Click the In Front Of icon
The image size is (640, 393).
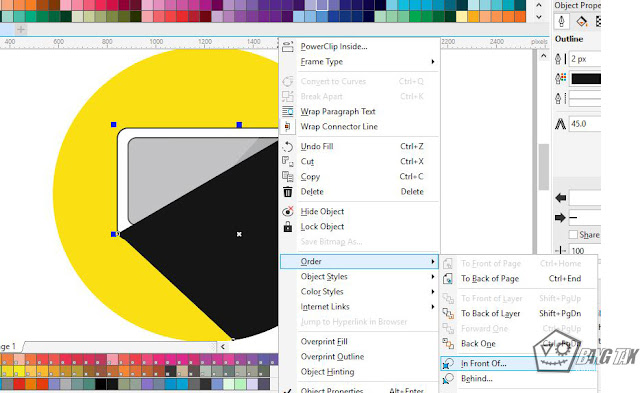click(x=448, y=364)
